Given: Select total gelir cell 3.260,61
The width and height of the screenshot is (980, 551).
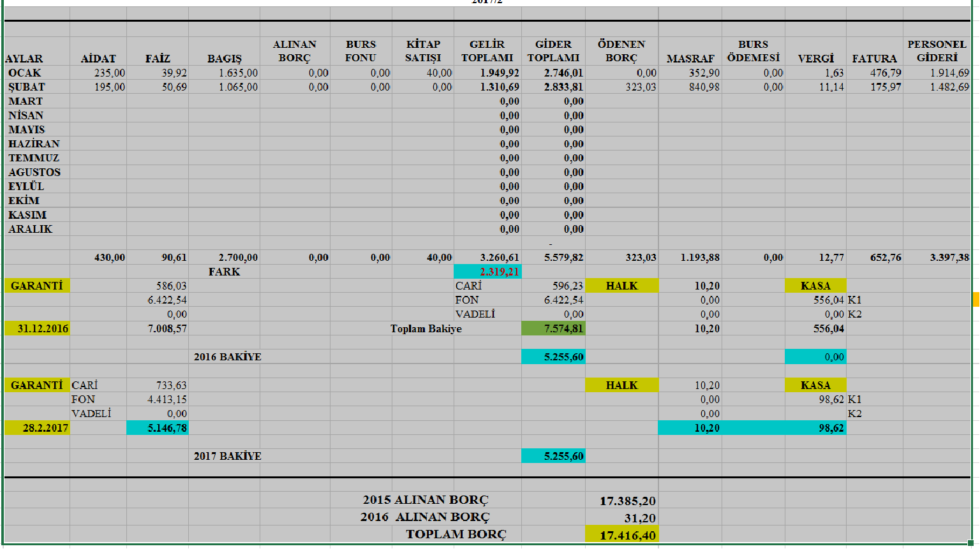Looking at the screenshot, I should [x=487, y=258].
